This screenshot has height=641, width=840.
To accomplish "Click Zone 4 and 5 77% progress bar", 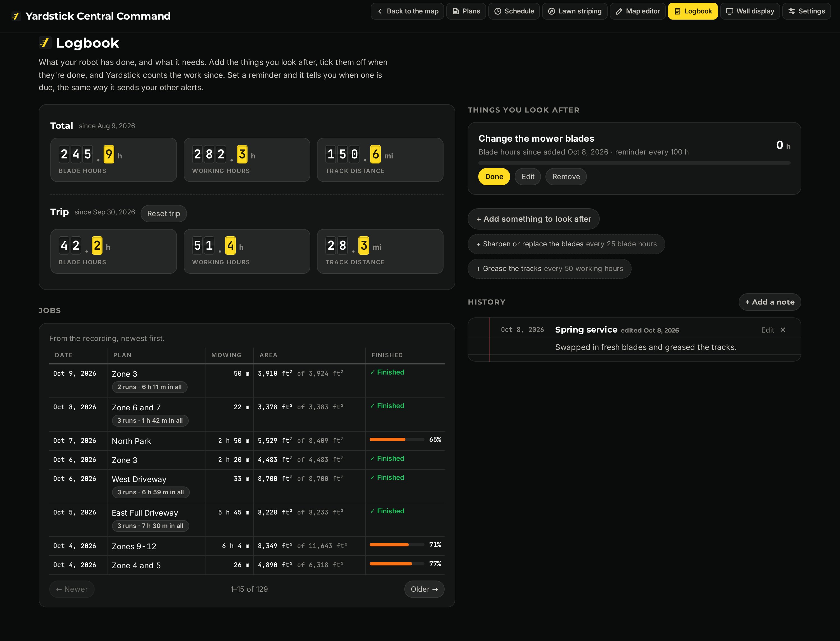I will point(396,564).
